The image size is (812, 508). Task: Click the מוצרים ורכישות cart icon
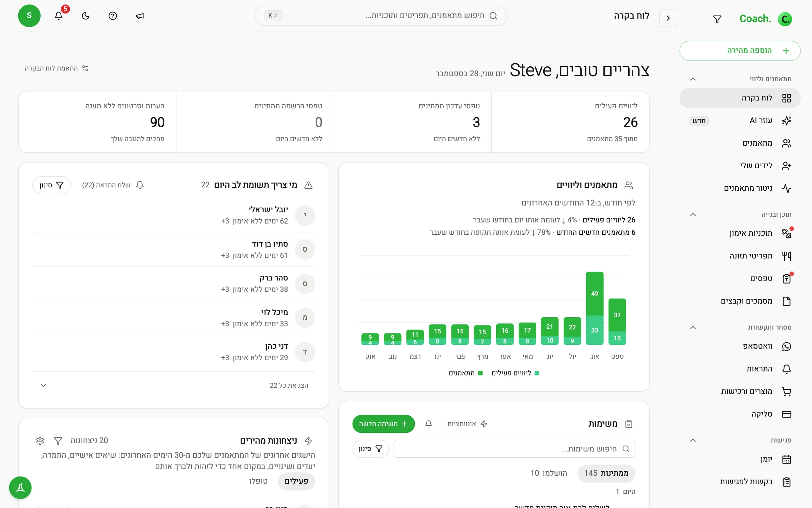click(786, 391)
